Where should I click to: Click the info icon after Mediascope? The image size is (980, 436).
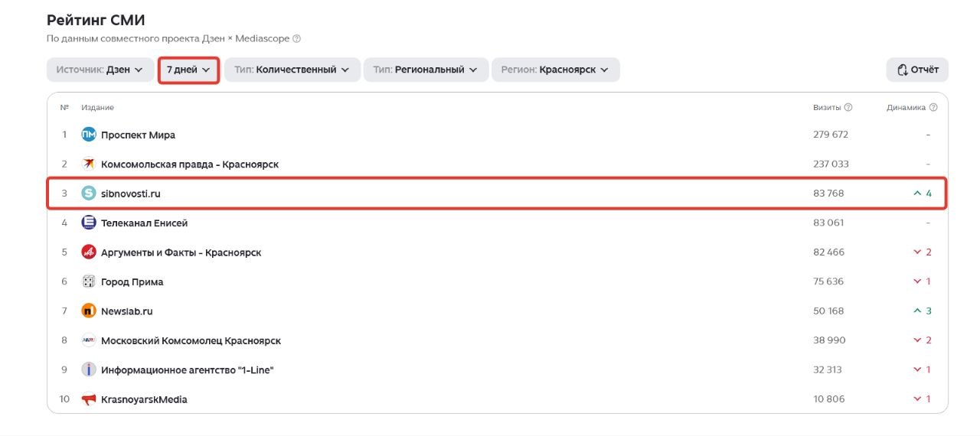tap(297, 38)
